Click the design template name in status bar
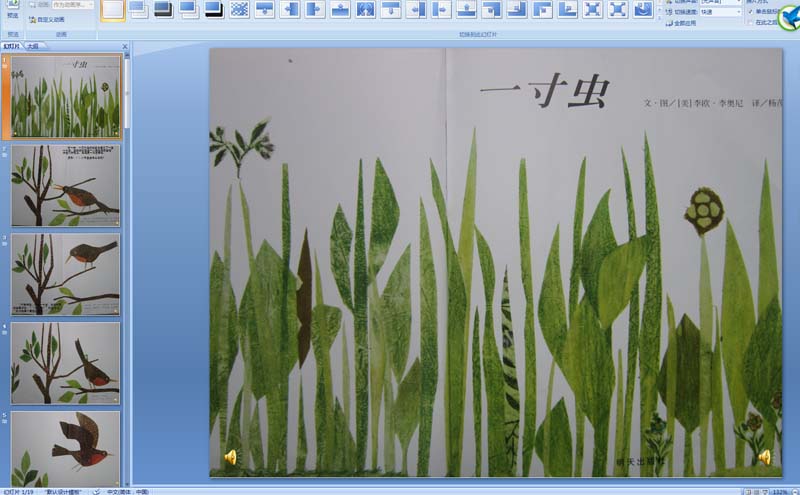This screenshot has width=800, height=495. (63, 492)
